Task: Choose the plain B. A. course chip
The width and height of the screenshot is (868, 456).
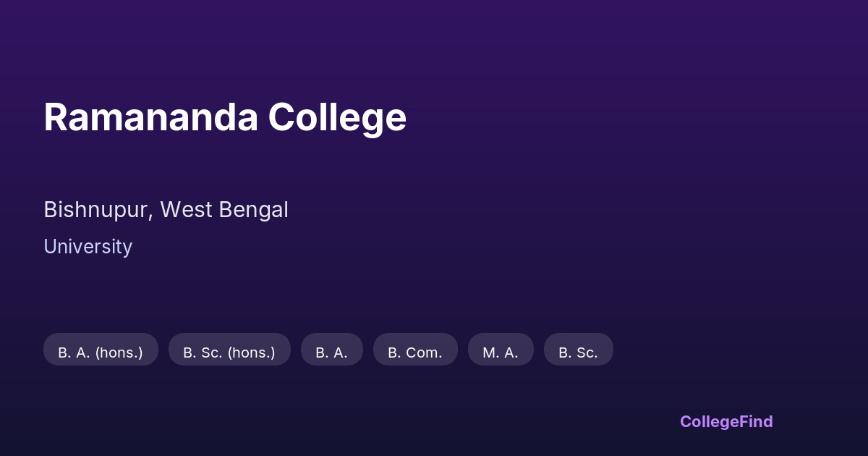Action: [x=331, y=352]
